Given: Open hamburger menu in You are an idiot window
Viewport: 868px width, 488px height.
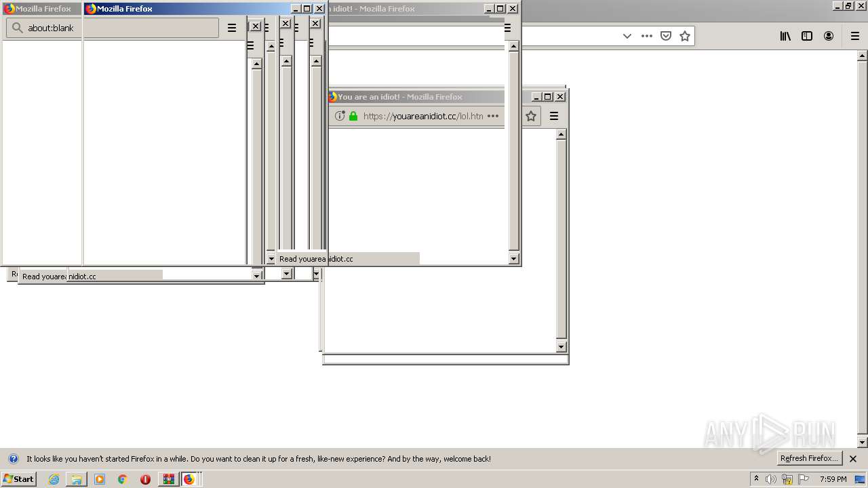Looking at the screenshot, I should (x=554, y=116).
